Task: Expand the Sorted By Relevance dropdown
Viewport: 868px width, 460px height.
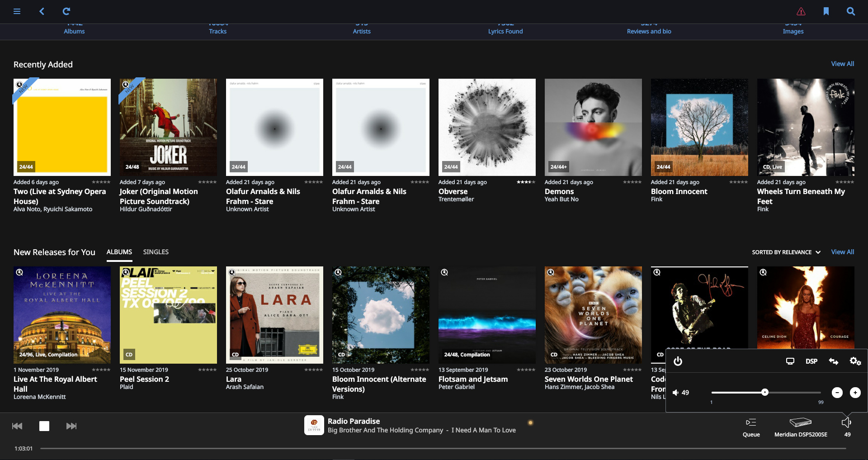Action: coord(786,252)
